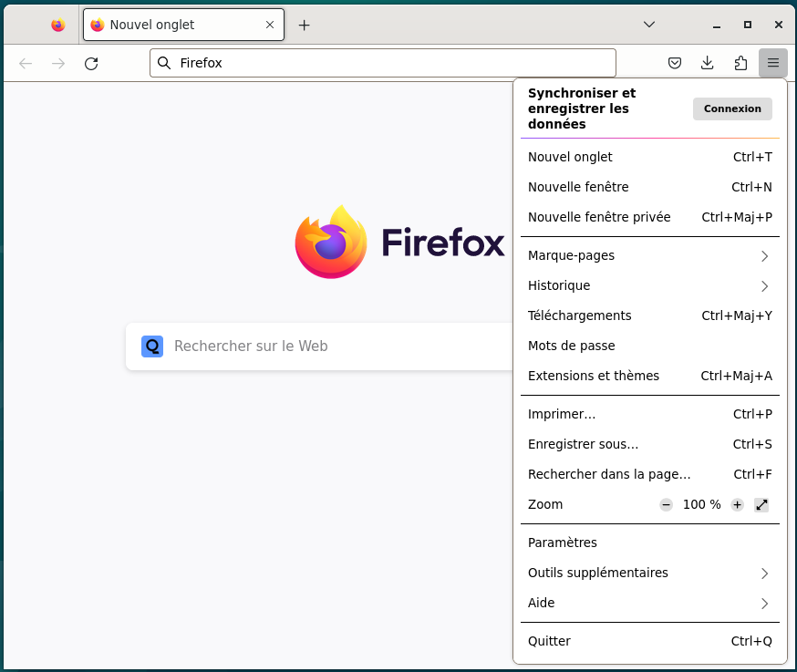Go back to previous page
Viewport: 797px width, 672px height.
26,63
